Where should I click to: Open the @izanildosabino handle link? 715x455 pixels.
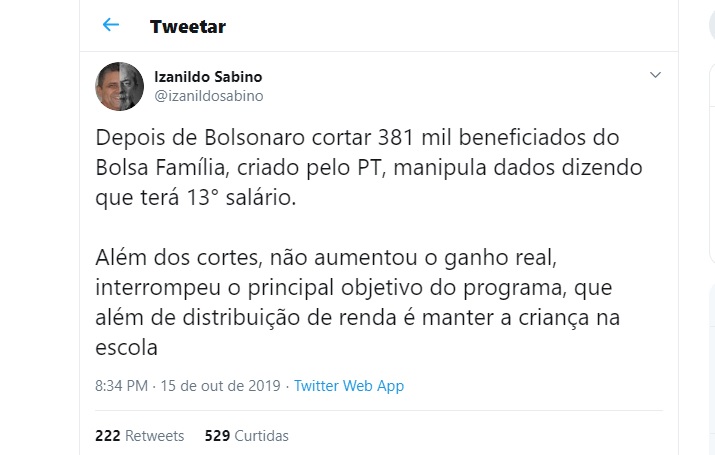[208, 95]
